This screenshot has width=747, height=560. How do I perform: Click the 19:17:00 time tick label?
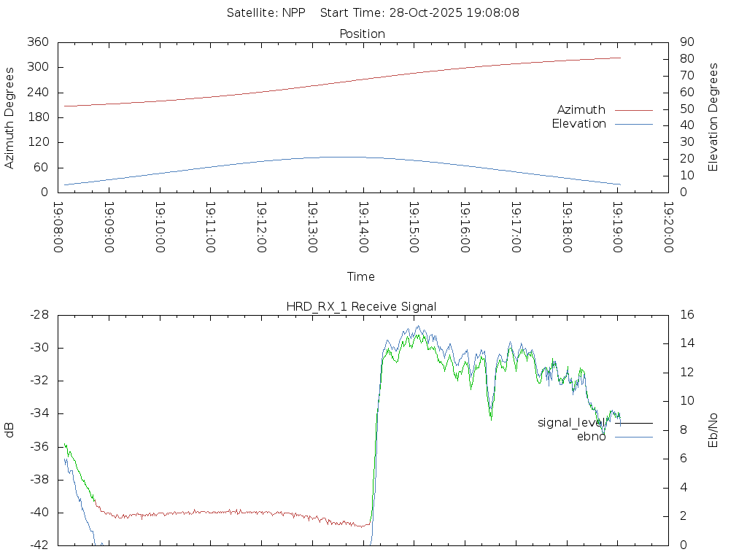515,227
